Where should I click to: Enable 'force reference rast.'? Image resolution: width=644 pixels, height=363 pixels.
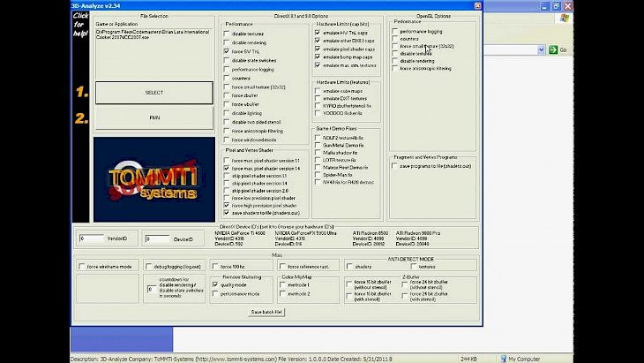282,267
